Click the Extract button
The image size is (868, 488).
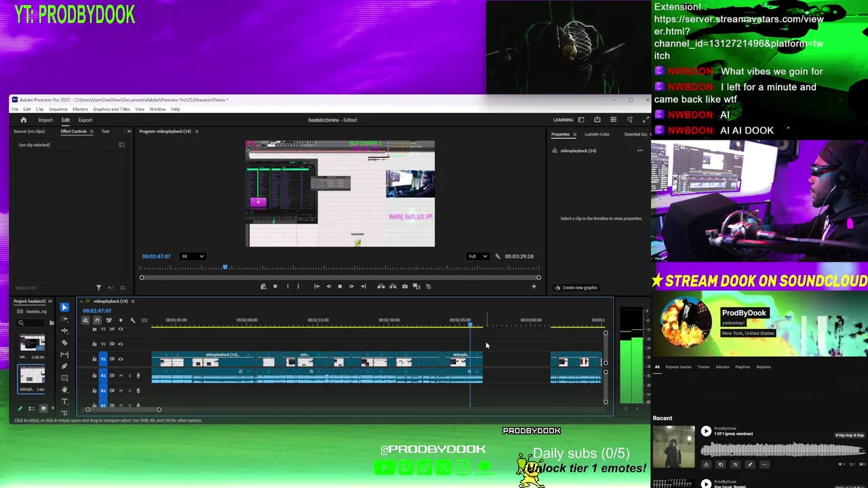tap(393, 287)
